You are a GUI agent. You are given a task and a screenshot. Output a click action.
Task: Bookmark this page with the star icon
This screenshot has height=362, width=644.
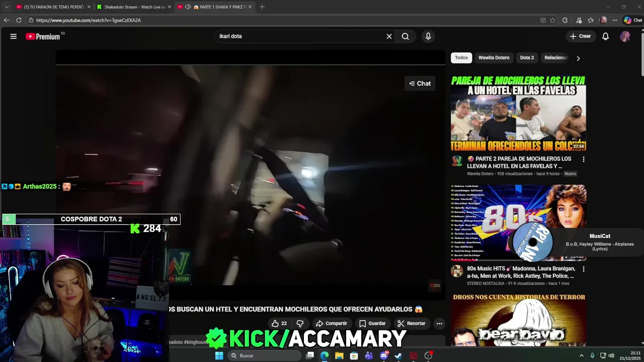point(552,20)
